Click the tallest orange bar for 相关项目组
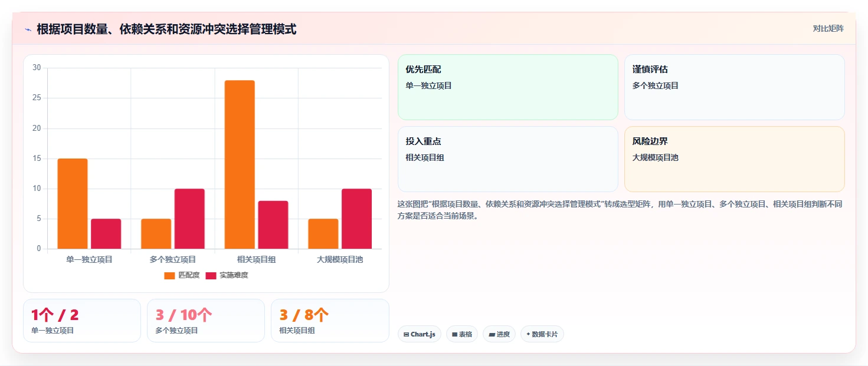The height and width of the screenshot is (366, 868). pos(240,164)
